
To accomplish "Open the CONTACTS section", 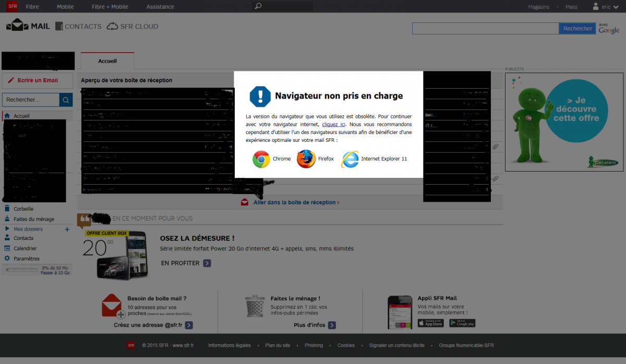I will 78,26.
